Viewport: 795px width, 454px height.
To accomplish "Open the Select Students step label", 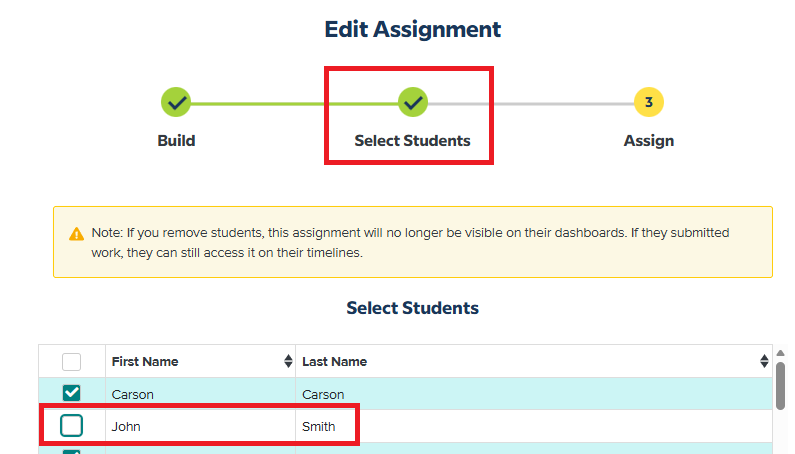I will tap(412, 141).
